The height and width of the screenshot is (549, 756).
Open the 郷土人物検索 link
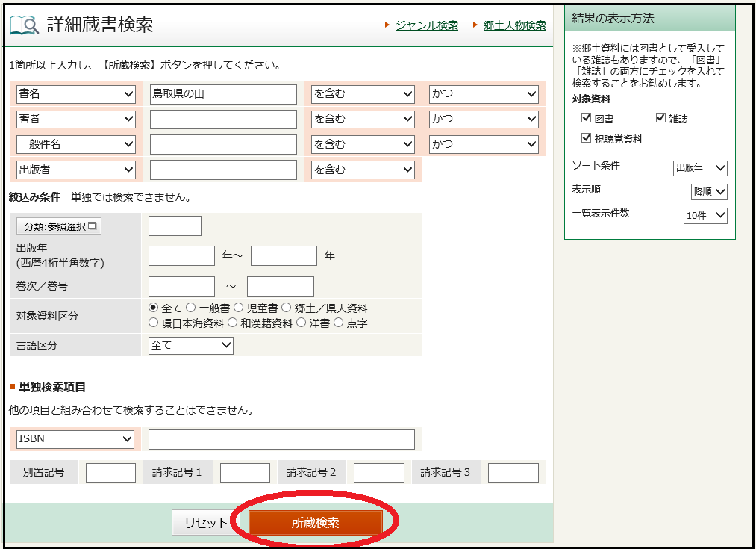tap(514, 25)
